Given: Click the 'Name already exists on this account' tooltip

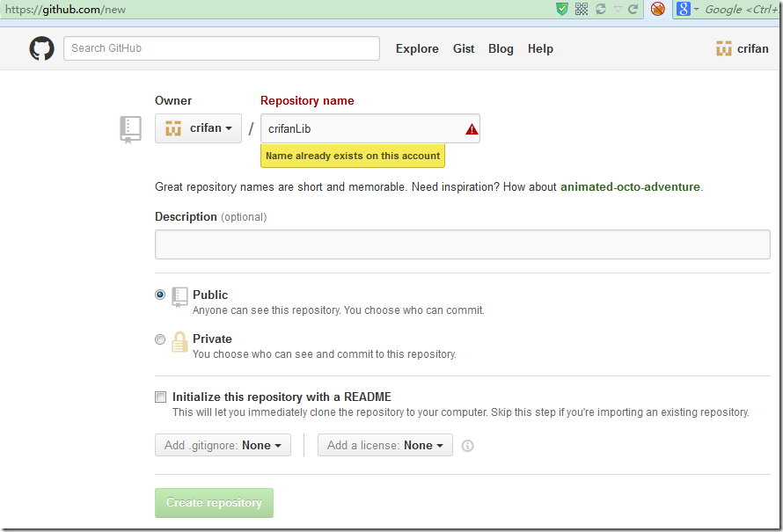Looking at the screenshot, I should (x=353, y=156).
